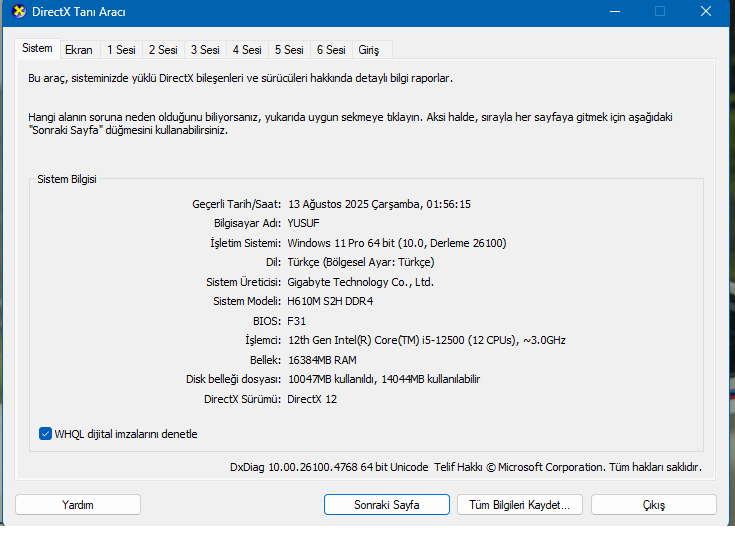Click the Sistem Bilgisi group label
Viewport: 735px width, 550px height.
pyautogui.click(x=67, y=179)
